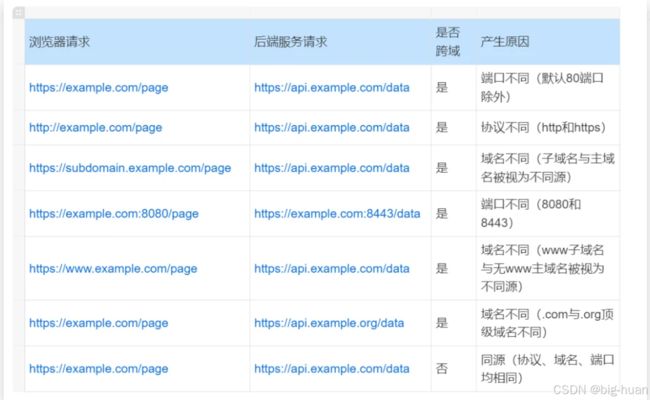Open the https://example.com/page link in the 同源 row
Screen dimensions: 650x400
point(99,369)
